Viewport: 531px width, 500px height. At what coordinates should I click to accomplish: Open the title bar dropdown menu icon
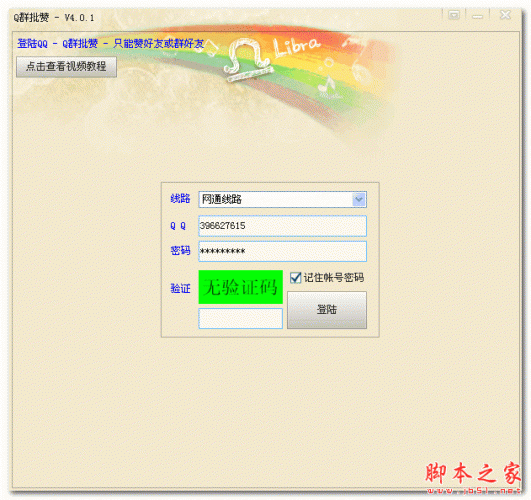(x=454, y=15)
